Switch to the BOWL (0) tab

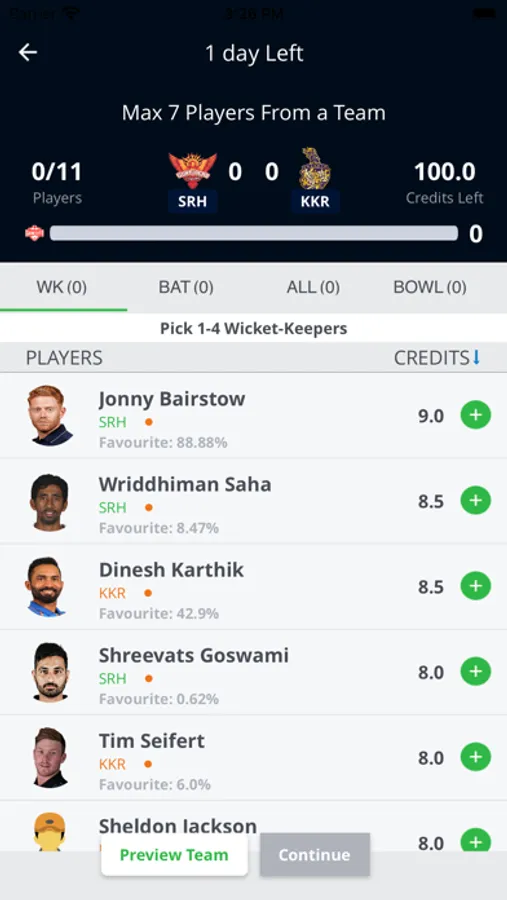coord(429,287)
